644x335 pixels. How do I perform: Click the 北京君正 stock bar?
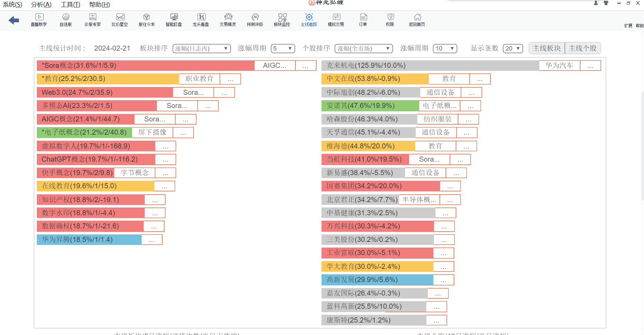pos(360,200)
